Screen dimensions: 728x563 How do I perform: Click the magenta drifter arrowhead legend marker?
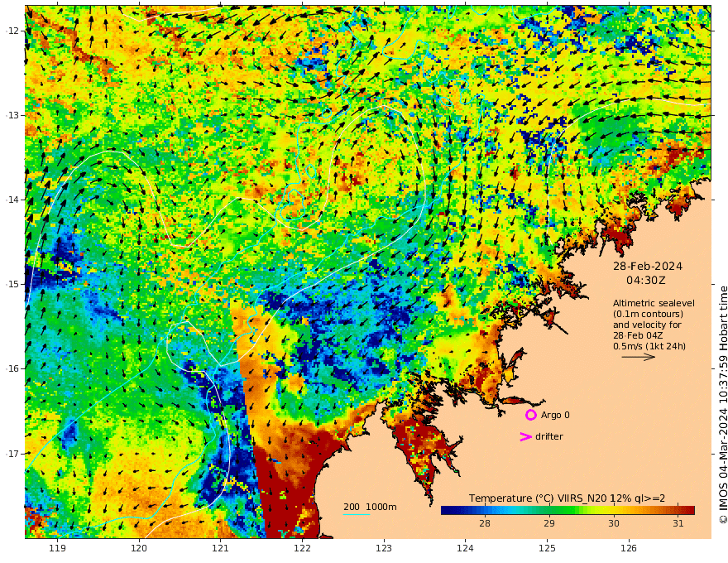tap(525, 436)
